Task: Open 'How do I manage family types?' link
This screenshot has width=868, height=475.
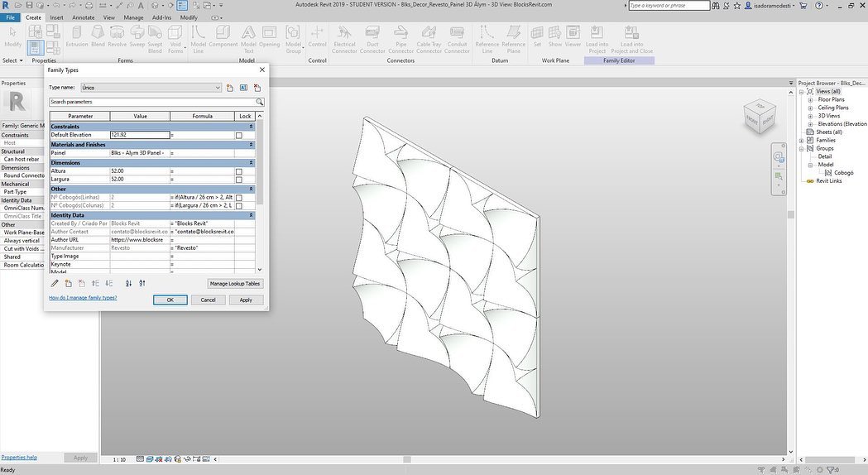Action: coord(83,298)
